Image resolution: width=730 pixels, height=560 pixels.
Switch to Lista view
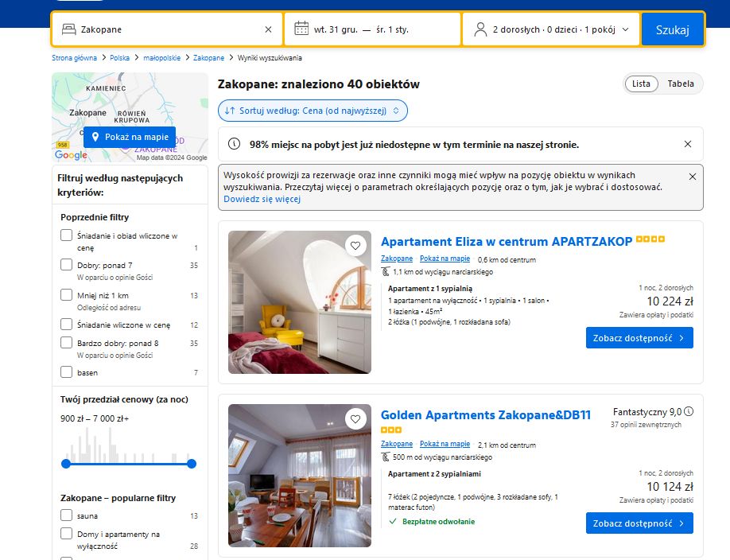[641, 84]
